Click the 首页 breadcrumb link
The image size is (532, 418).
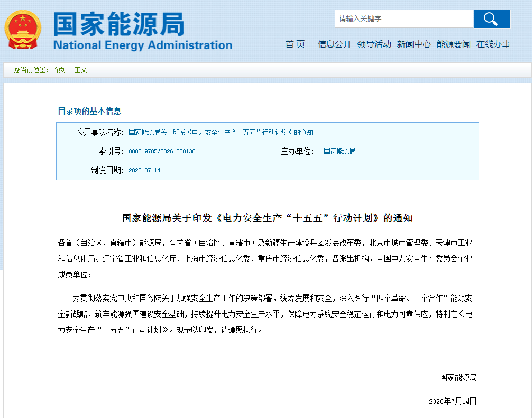[x=58, y=70]
